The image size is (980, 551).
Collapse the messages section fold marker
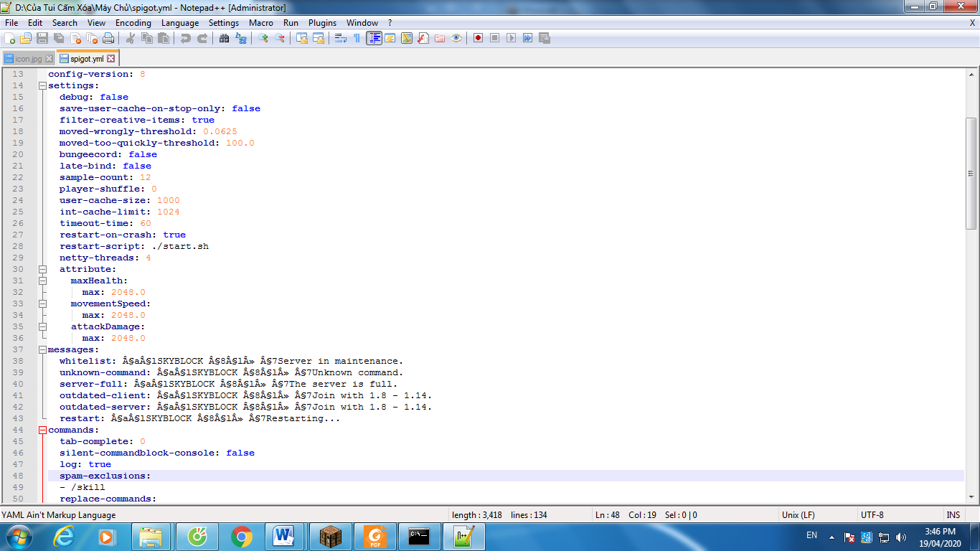coord(42,349)
